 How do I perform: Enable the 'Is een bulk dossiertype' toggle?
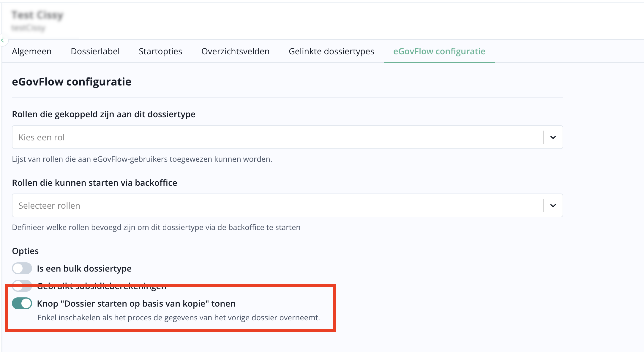point(22,268)
